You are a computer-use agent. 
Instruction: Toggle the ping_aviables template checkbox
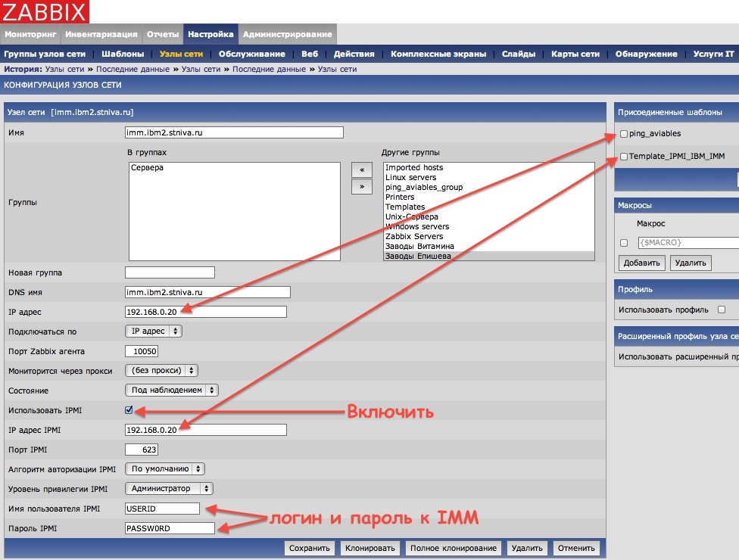coord(624,134)
